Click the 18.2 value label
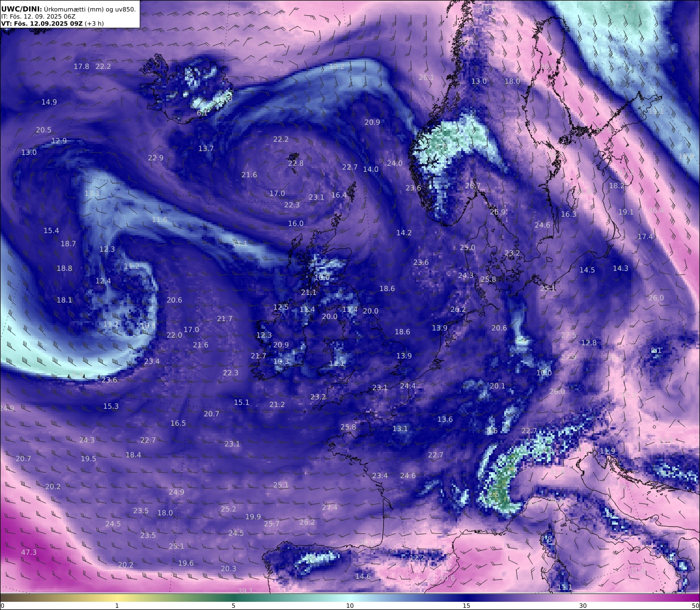The image size is (700, 610). 617,186
